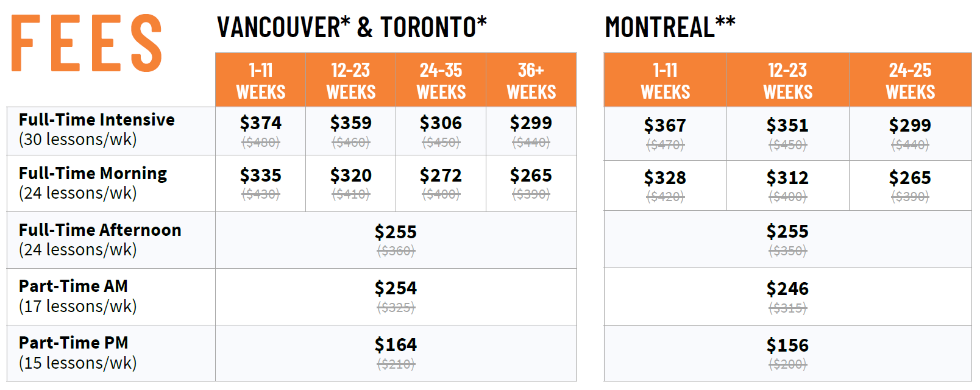Click the $312 Montreal Full-Time Morning price
Screen dimensions: 980x390
(x=787, y=179)
